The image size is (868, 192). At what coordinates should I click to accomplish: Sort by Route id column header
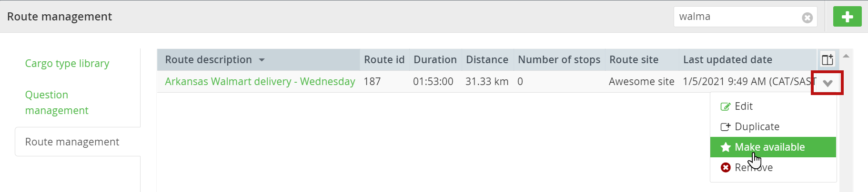[x=384, y=59]
